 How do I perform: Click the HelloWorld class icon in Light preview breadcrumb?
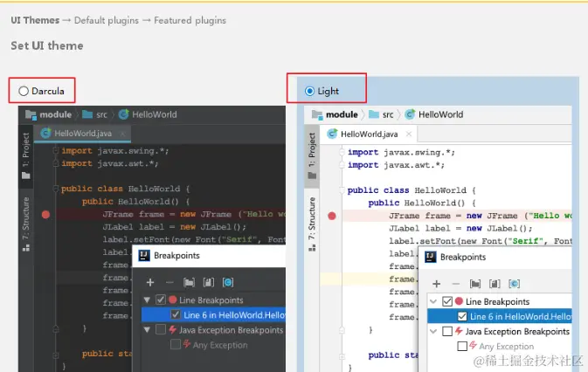410,114
